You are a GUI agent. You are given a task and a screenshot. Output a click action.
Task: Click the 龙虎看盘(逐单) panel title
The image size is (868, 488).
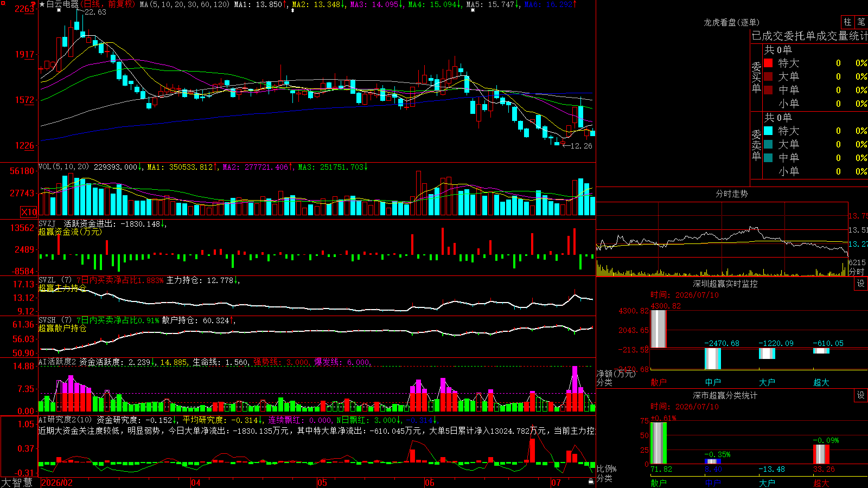pyautogui.click(x=731, y=22)
